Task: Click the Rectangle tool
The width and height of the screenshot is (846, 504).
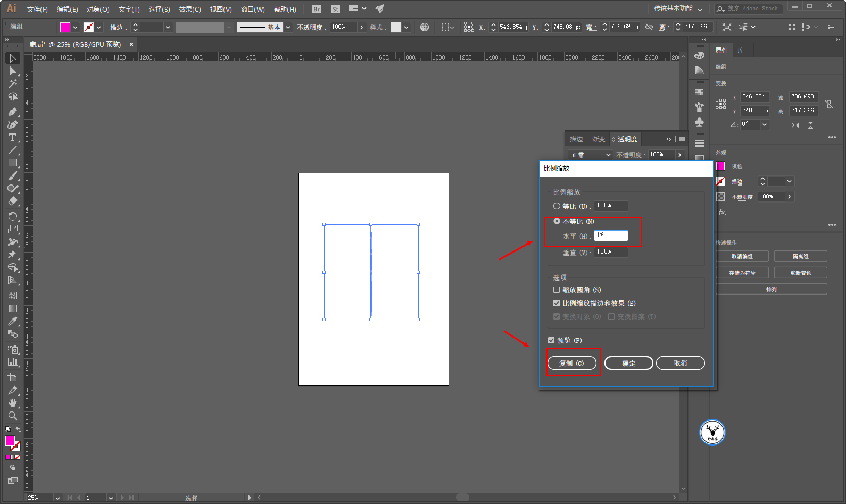Action: point(13,163)
